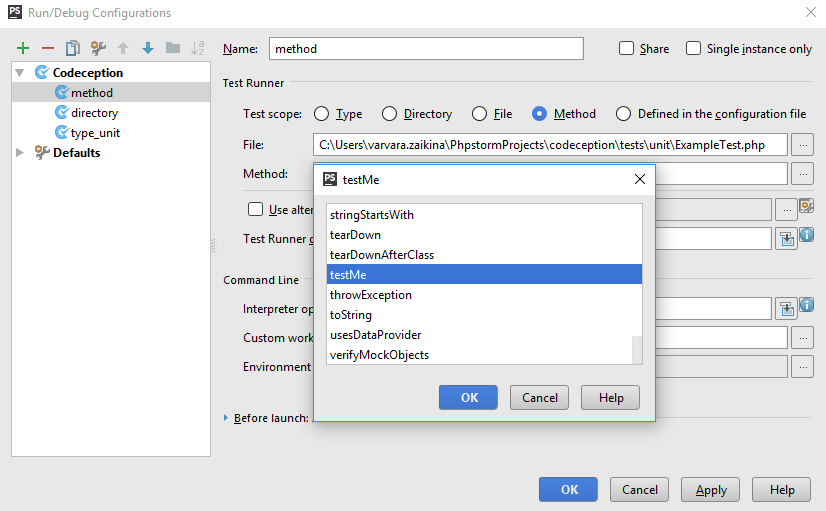This screenshot has width=826, height=511.
Task: Browse button for Custom working directory
Action: tap(803, 338)
